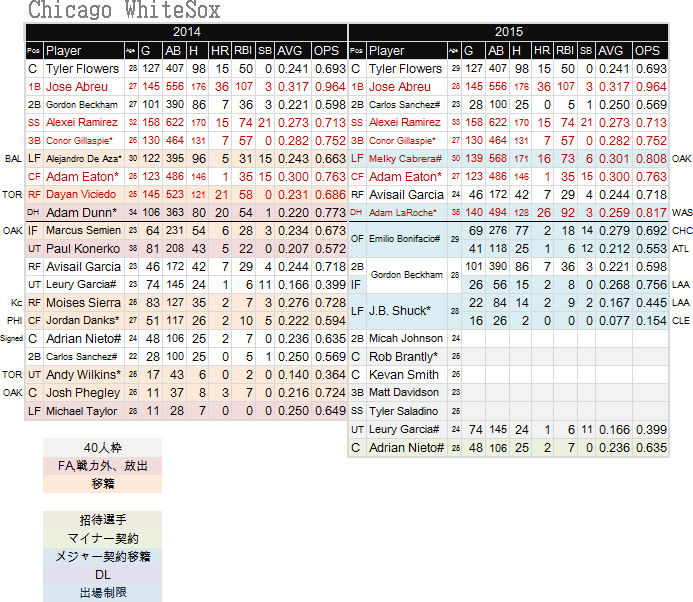Screen dimensions: 693x602
Task: Select the BAL team label beside De Aza
Action: tap(13, 159)
